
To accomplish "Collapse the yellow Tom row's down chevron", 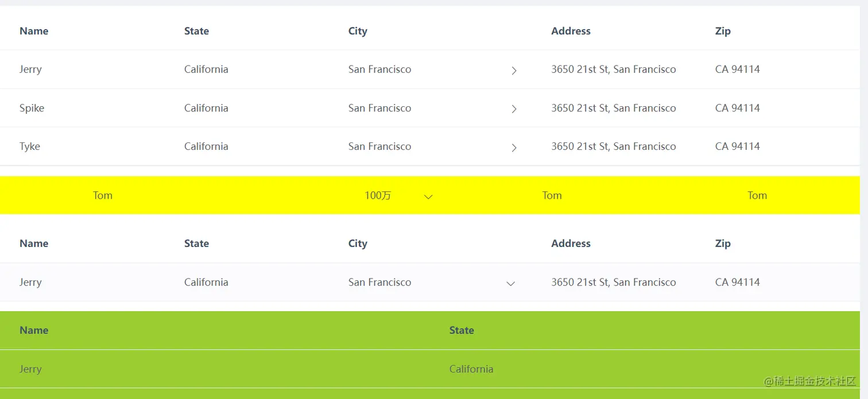I will pyautogui.click(x=428, y=196).
